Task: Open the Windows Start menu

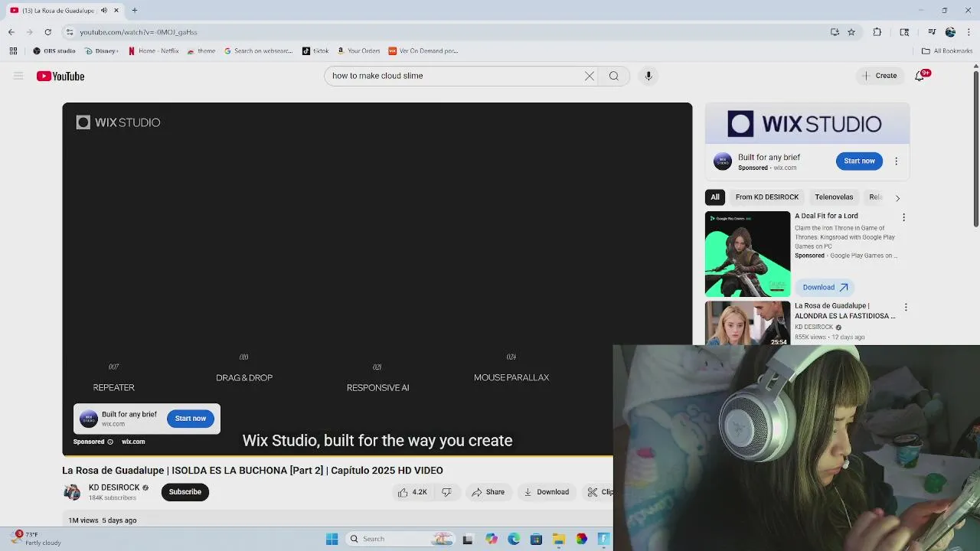Action: 332,539
